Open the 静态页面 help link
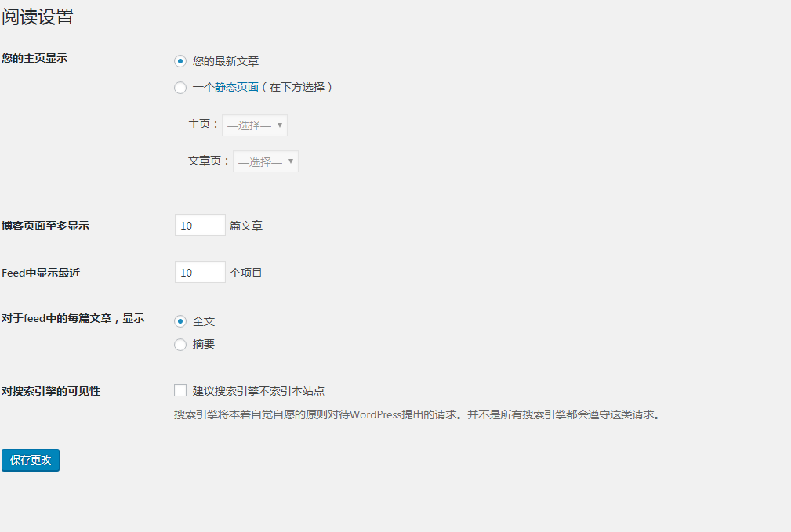This screenshot has height=532, width=791. coord(237,87)
